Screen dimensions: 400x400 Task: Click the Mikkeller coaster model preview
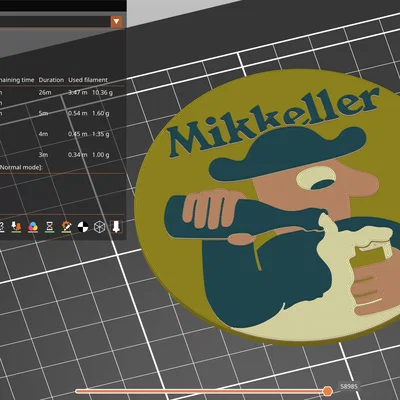(x=267, y=207)
